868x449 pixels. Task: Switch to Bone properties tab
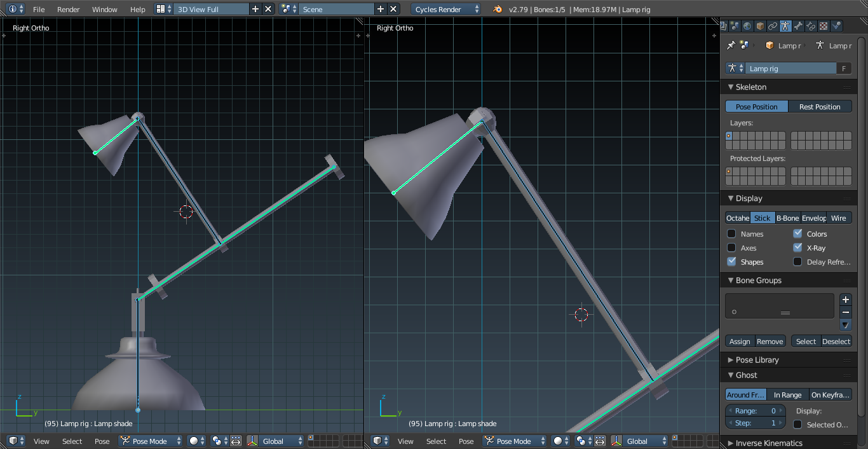click(798, 26)
